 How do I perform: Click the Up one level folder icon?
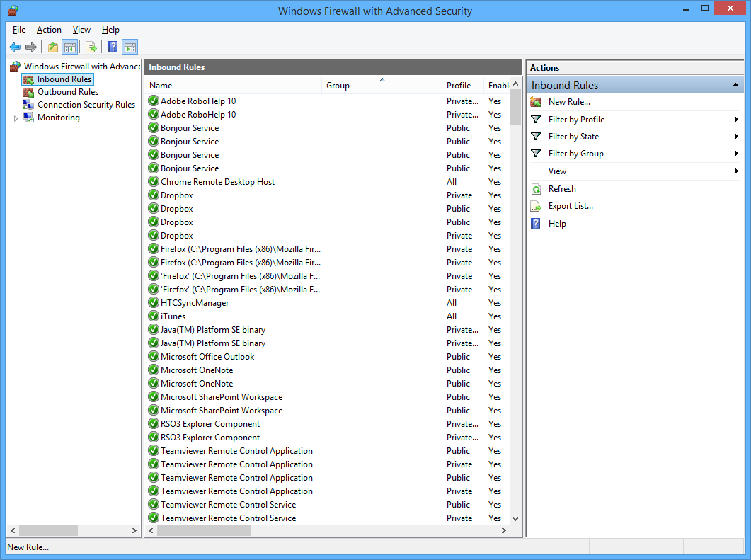52,47
